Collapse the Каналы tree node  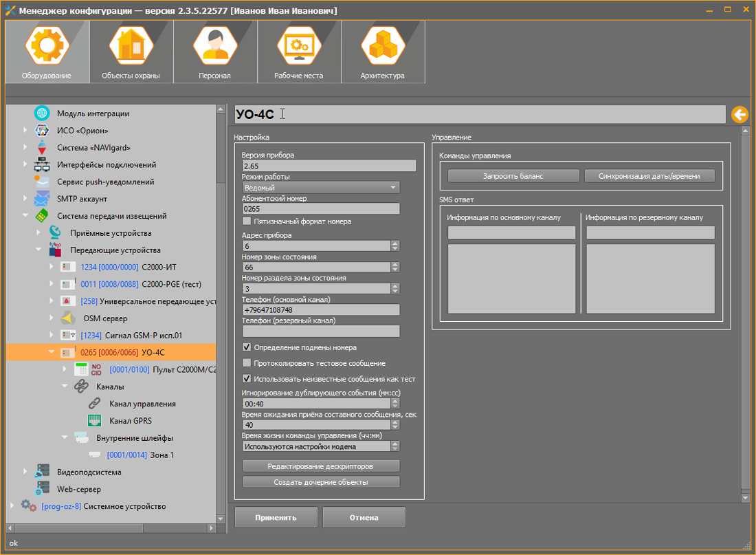pyautogui.click(x=65, y=387)
